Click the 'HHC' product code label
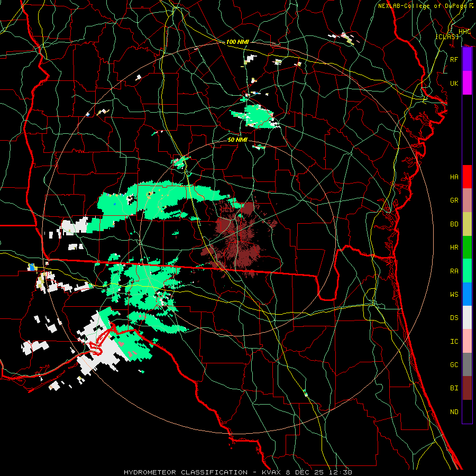The image size is (476, 476). [464, 32]
